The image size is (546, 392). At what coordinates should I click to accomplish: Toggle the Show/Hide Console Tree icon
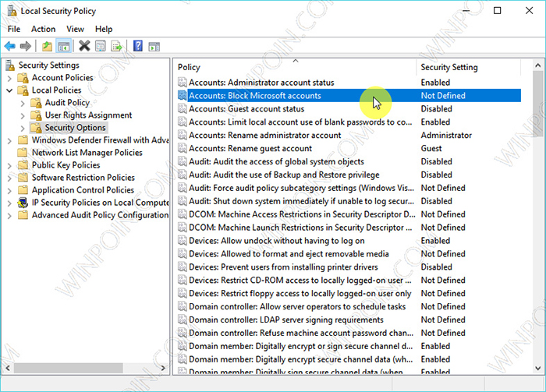(x=63, y=46)
